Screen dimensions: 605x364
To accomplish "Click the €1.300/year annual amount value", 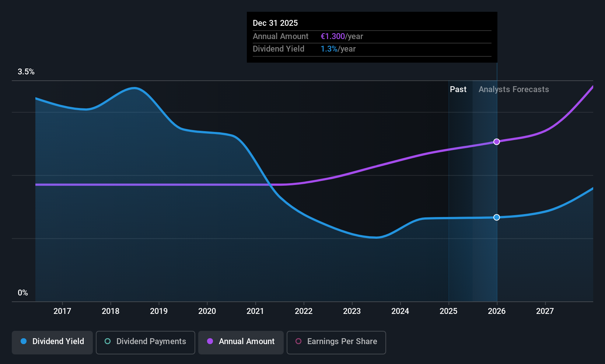I will point(342,36).
